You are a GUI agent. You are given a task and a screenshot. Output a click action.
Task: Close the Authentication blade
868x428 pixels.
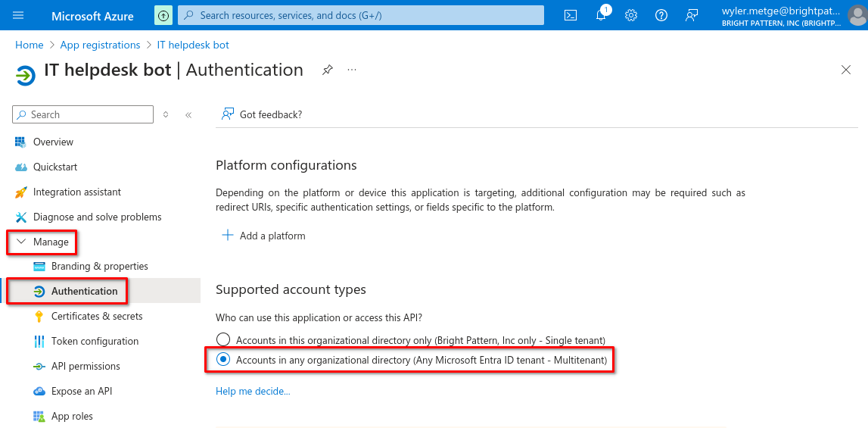click(846, 70)
